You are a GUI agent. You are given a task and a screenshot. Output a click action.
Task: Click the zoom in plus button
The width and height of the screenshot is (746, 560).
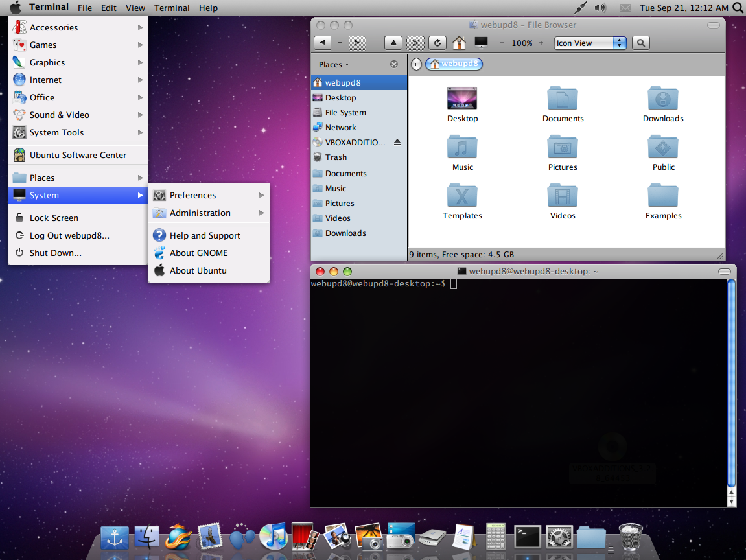pyautogui.click(x=541, y=43)
